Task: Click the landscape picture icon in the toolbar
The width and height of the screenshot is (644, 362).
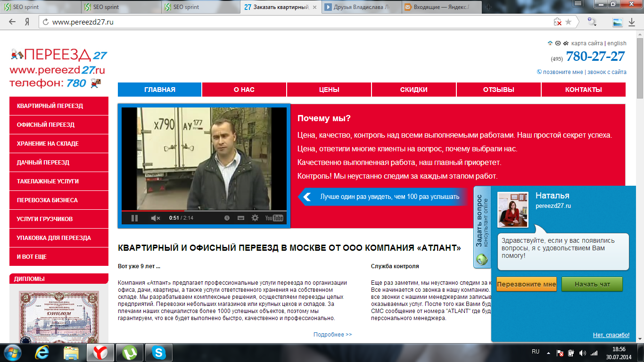Action: [617, 22]
